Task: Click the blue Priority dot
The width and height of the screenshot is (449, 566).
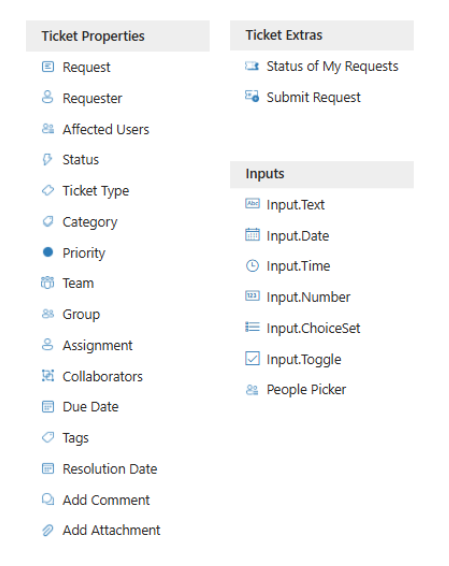Action: click(x=48, y=252)
